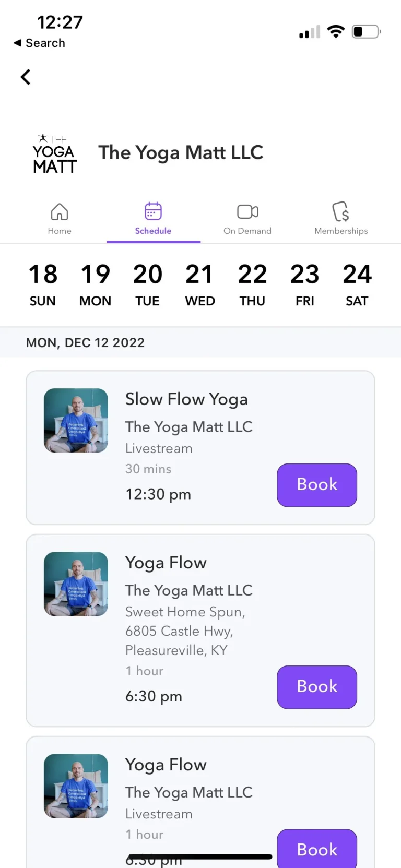Open the Slow Flow Yoga instructor thumbnail
Screen dimensions: 401x868
tap(76, 420)
